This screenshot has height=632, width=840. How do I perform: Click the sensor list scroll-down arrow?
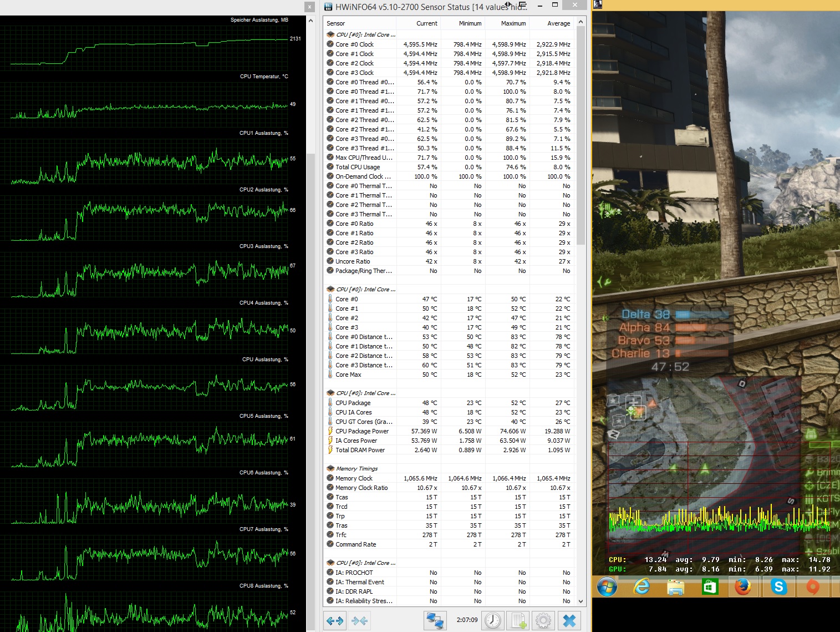[x=581, y=601]
